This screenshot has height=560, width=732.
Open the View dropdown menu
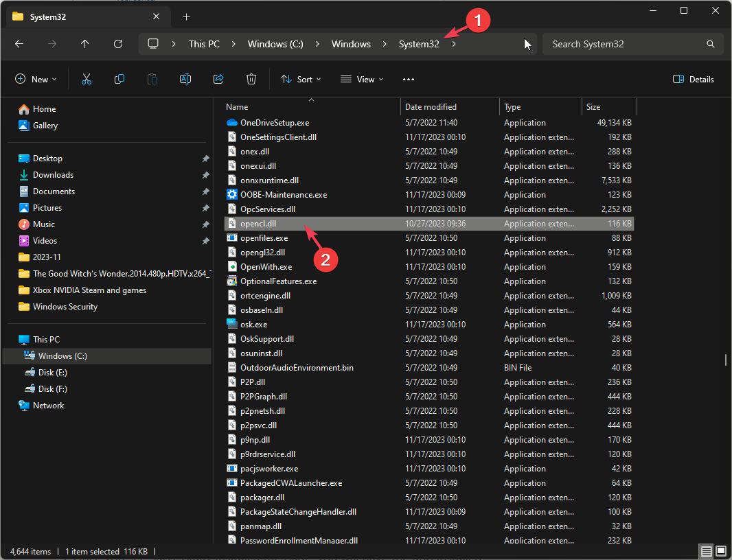(x=362, y=80)
